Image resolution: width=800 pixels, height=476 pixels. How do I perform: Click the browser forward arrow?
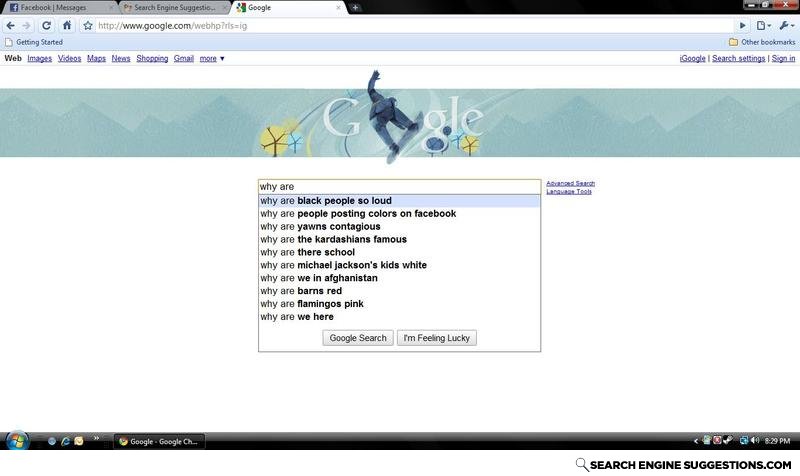(x=27, y=26)
